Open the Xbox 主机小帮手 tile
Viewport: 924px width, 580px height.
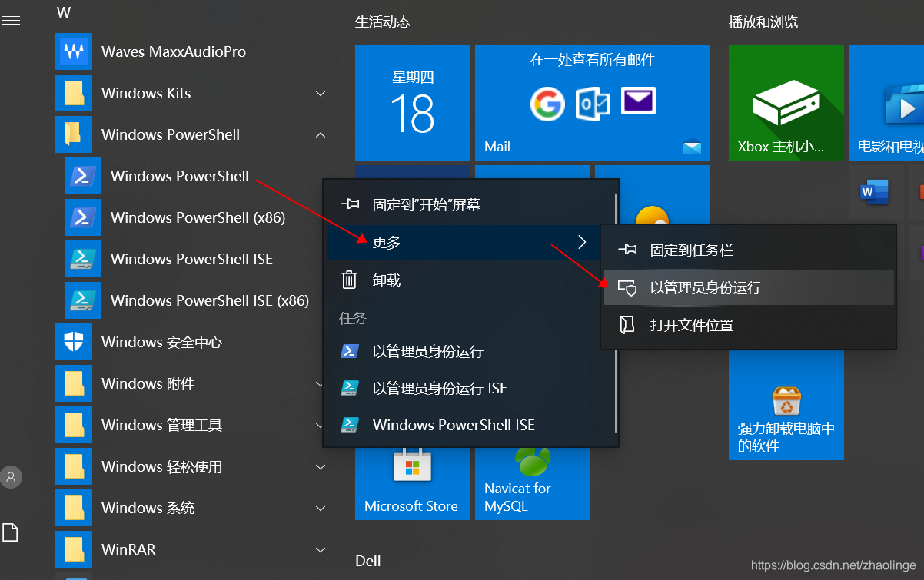click(x=786, y=103)
